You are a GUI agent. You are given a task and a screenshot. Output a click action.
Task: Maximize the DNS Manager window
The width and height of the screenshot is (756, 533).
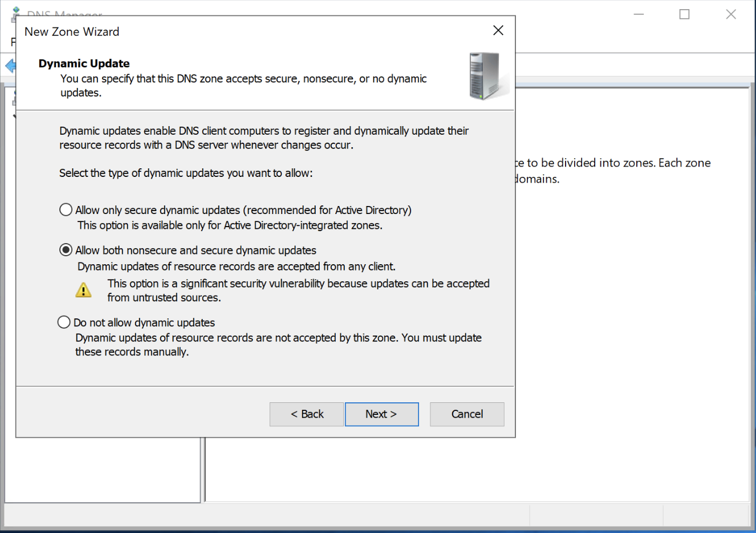coord(684,14)
